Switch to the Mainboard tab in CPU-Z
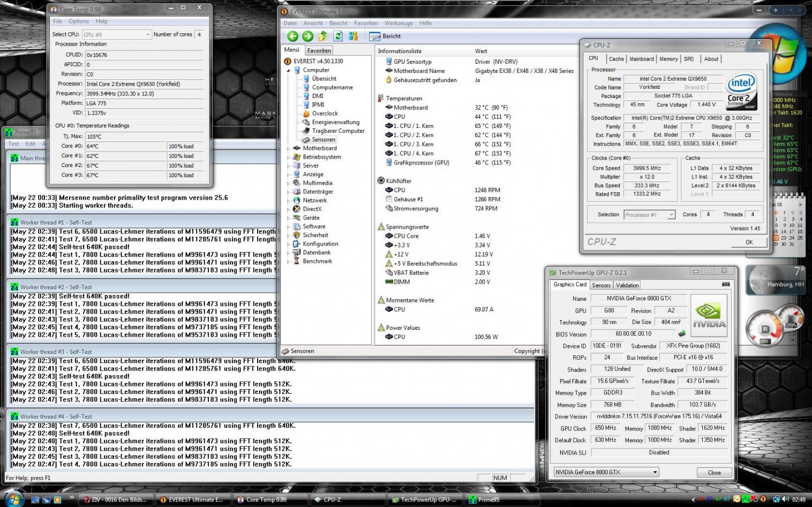The width and height of the screenshot is (812, 507). pos(641,59)
